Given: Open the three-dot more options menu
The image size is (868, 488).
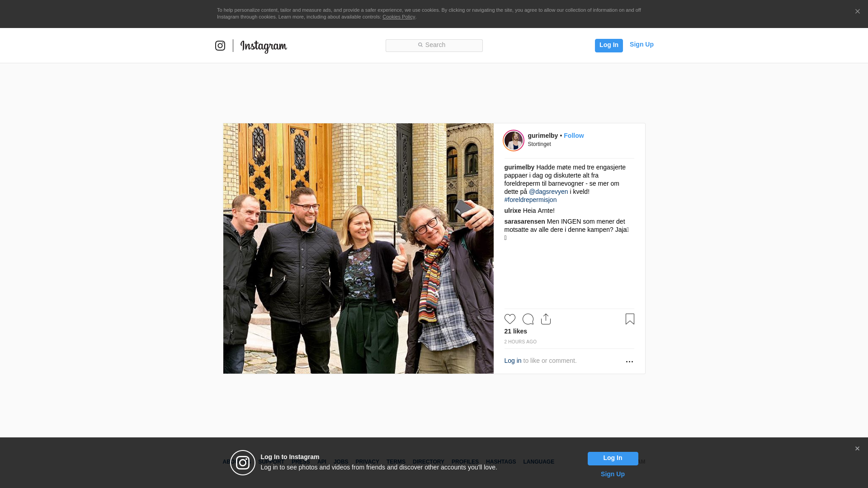Looking at the screenshot, I should click(629, 361).
